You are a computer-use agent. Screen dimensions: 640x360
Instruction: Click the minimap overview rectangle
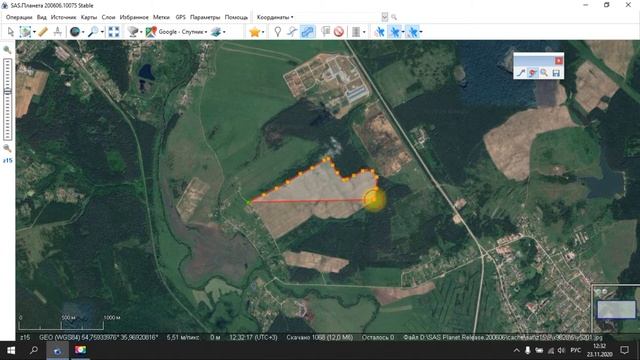tap(616, 309)
